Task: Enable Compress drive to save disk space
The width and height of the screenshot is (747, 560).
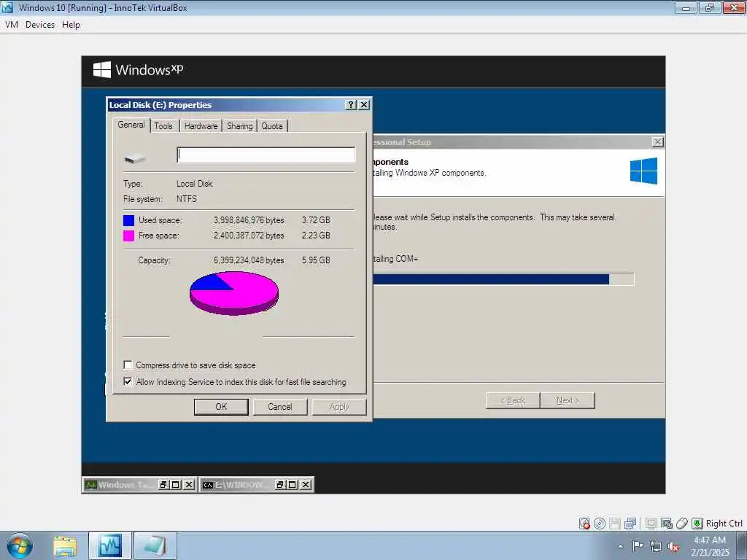Action: pos(128,365)
